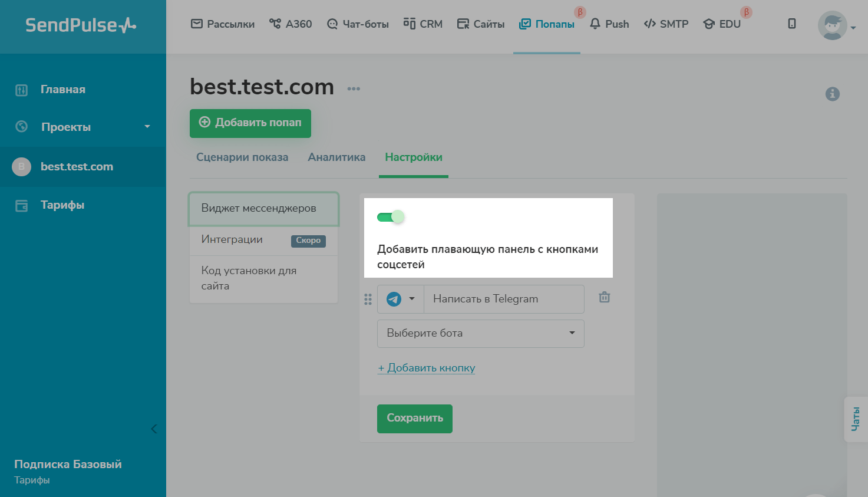868x497 pixels.
Task: Open the EDU section
Action: 722,24
